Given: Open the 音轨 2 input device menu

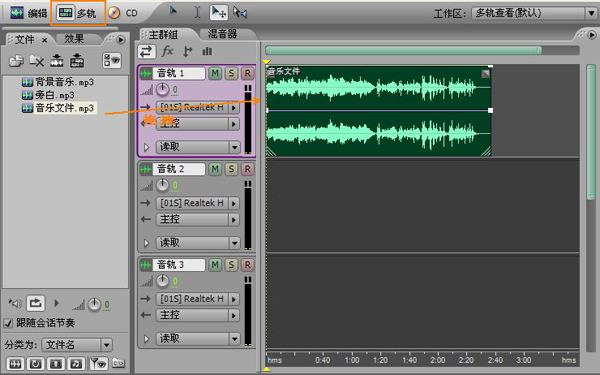Looking at the screenshot, I should tap(197, 203).
